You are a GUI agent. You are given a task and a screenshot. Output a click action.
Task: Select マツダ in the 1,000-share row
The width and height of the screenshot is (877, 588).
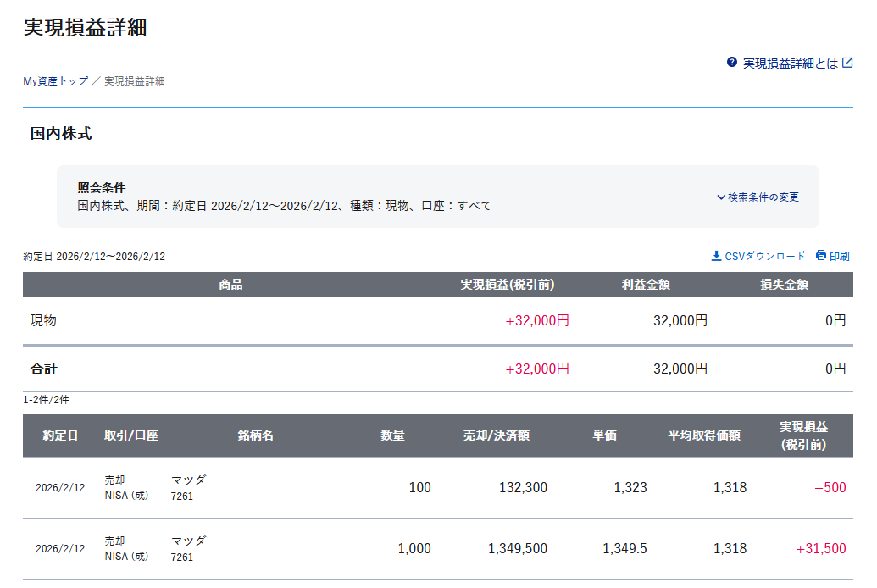tap(188, 541)
